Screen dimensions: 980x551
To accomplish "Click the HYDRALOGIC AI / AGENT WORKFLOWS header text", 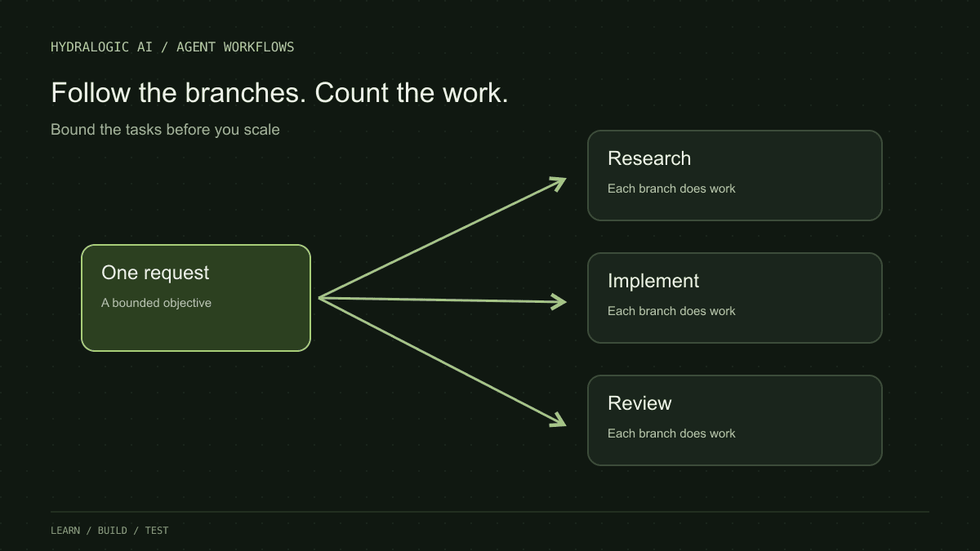I will pos(172,47).
